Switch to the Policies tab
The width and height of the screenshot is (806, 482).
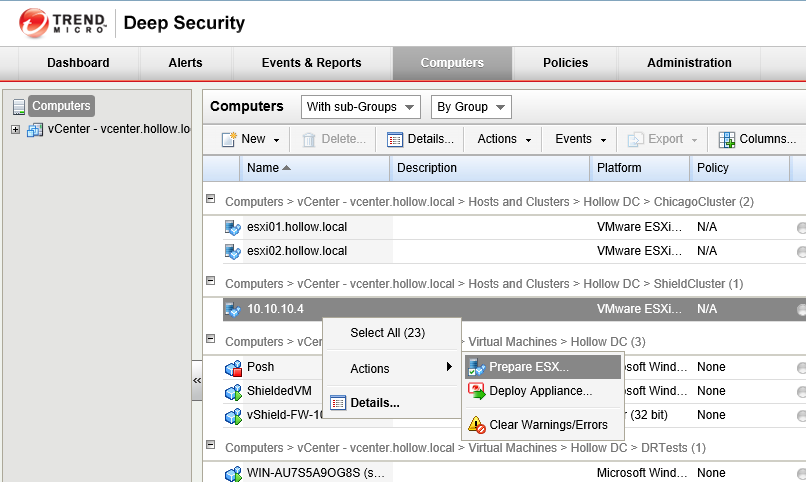click(565, 63)
